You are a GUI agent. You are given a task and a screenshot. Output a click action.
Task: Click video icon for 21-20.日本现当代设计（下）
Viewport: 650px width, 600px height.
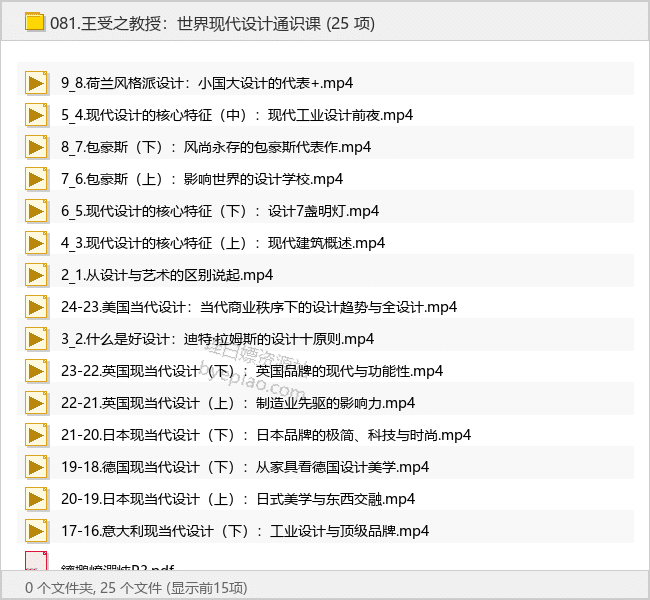pyautogui.click(x=36, y=435)
